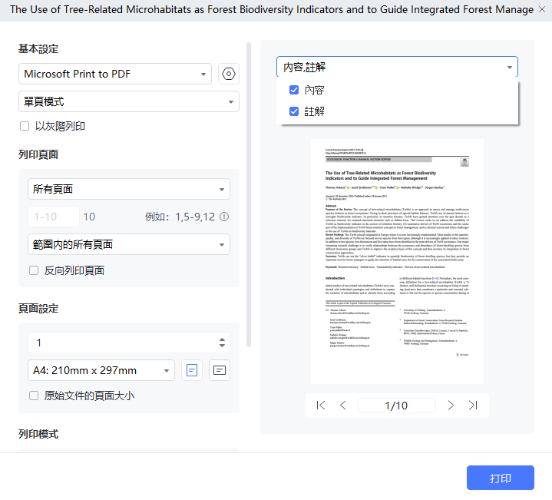Screen dimensions: 552x500
Task: Go to next preview page
Action: pyautogui.click(x=451, y=405)
